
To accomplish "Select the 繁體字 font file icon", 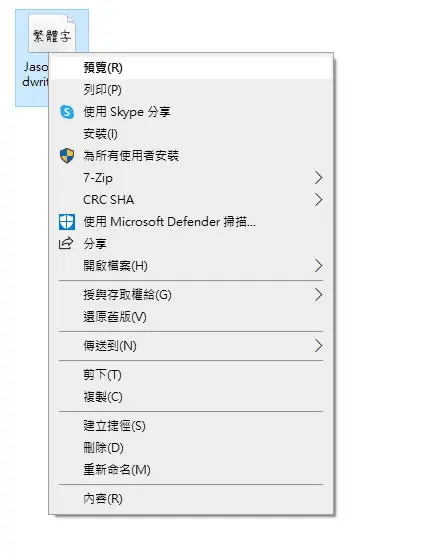I will tap(52, 34).
